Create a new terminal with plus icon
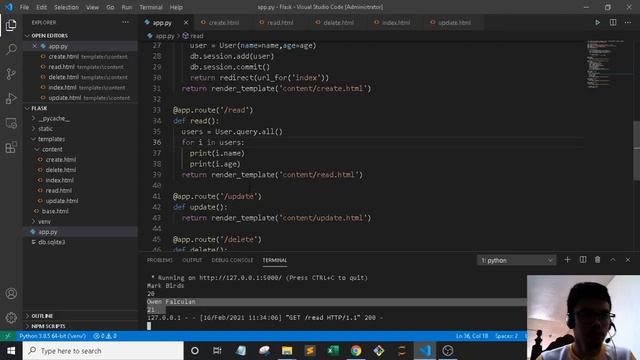This screenshot has width=640, height=360. point(567,260)
